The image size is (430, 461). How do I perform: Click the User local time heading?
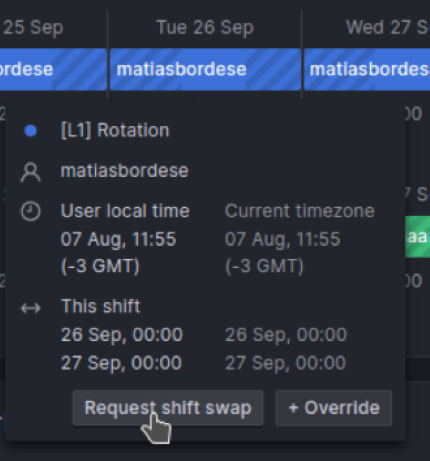coord(125,211)
